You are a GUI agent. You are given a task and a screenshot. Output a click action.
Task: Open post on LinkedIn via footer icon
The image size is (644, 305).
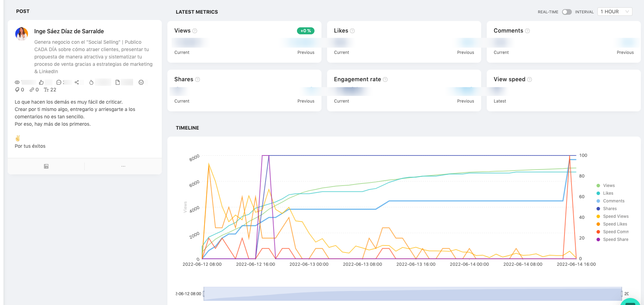[x=46, y=166]
